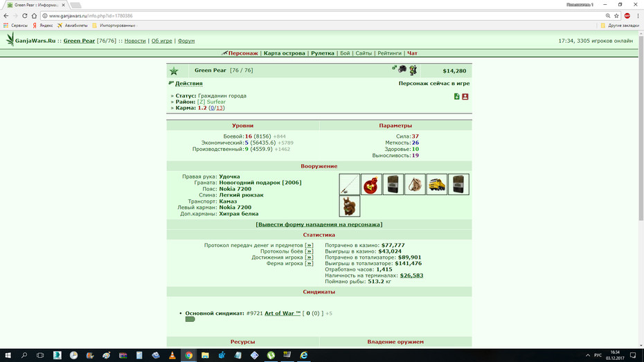Click the $26,583 terminal cash link
This screenshot has height=362, width=644.
tap(411, 275)
